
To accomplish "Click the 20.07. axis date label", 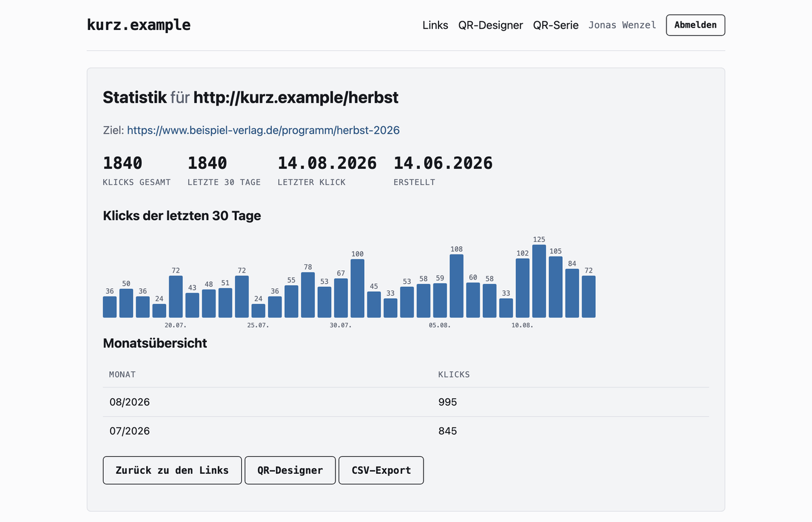I will click(x=176, y=325).
